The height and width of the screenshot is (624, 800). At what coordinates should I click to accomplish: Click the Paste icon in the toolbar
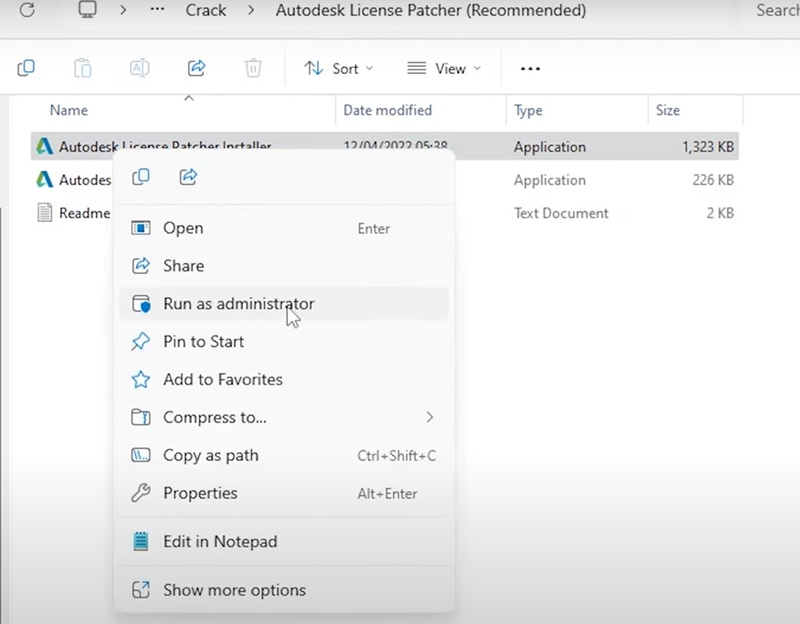(x=83, y=67)
